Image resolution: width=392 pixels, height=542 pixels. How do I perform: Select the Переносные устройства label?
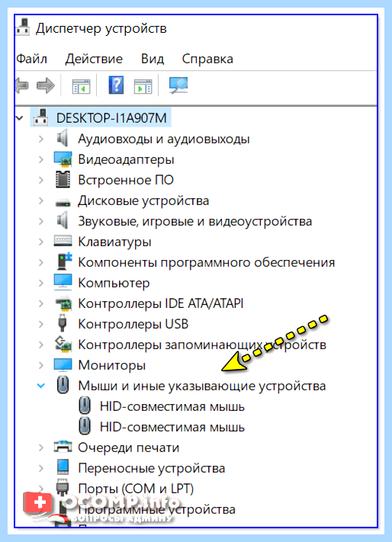click(152, 468)
